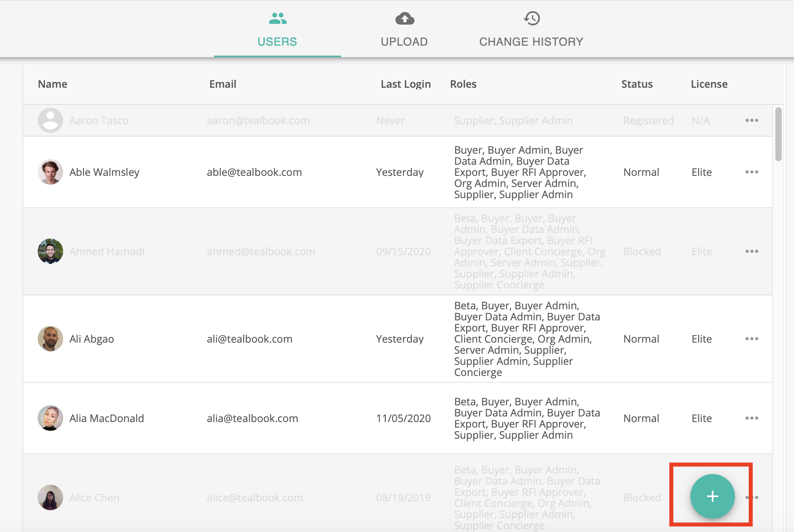The height and width of the screenshot is (532, 794).
Task: Sort by the Name column header
Action: click(x=52, y=84)
